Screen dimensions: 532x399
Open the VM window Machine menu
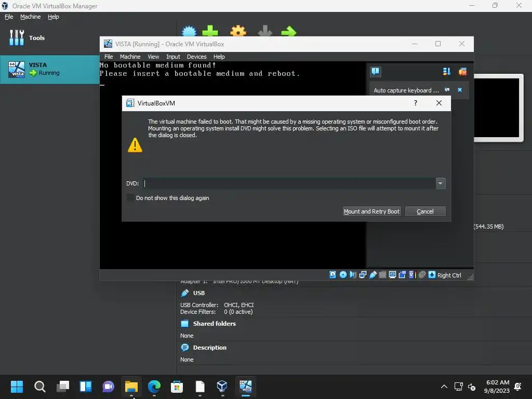(x=130, y=57)
